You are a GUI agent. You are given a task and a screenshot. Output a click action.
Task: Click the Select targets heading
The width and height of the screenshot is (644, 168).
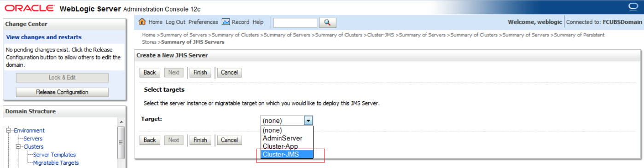[x=164, y=90]
